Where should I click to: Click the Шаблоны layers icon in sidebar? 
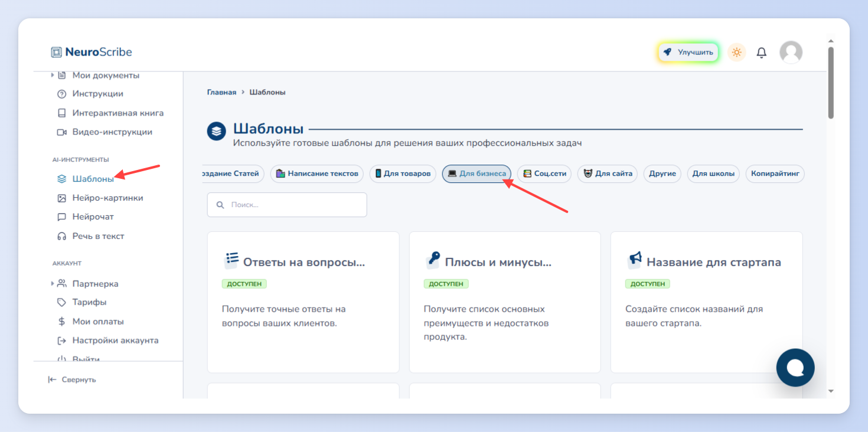point(61,179)
